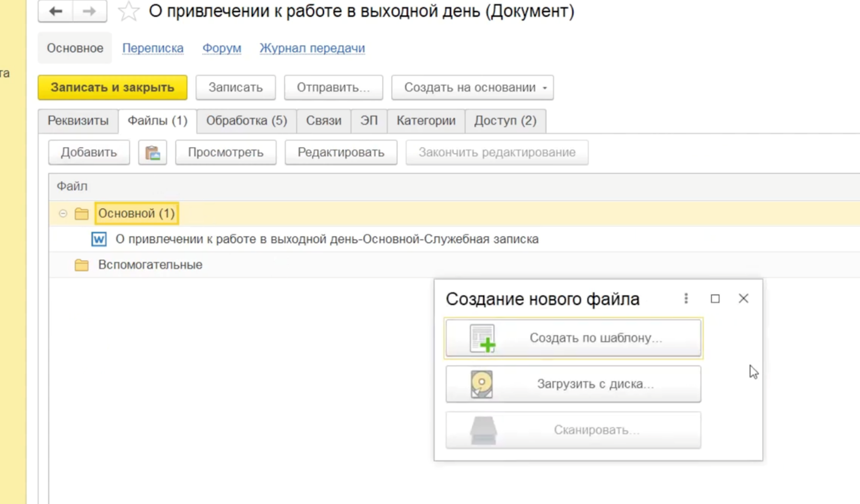Switch to the Связи tab
This screenshot has height=504, width=860.
[x=324, y=121]
